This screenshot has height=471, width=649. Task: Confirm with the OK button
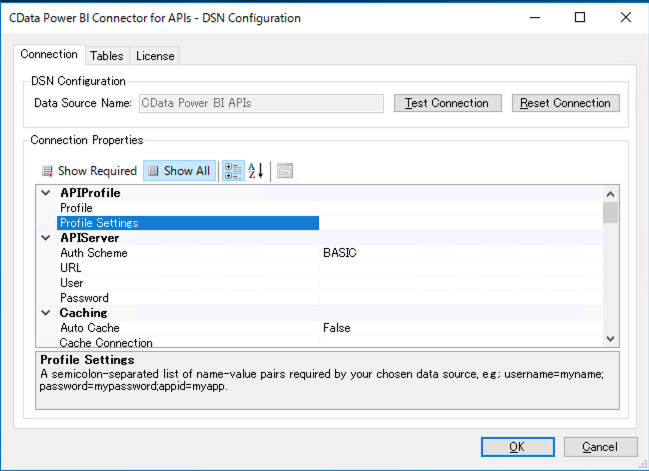click(517, 447)
